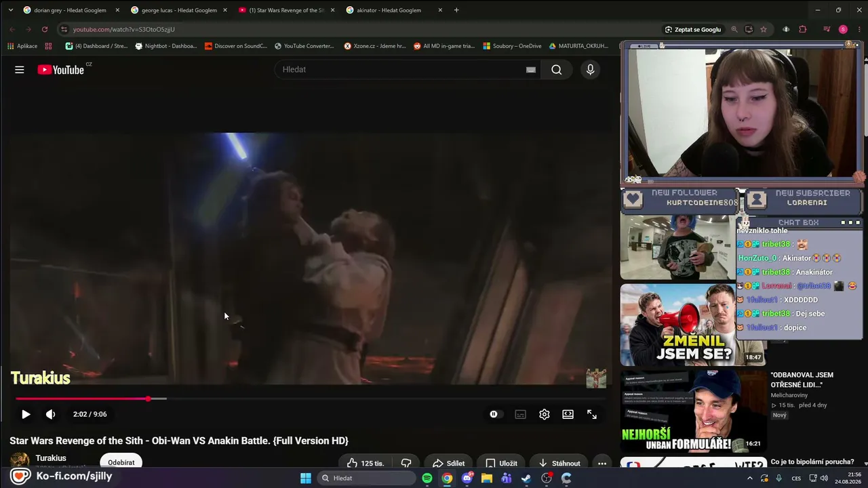Open Discord from the taskbar
The width and height of the screenshot is (868, 488).
(x=467, y=478)
